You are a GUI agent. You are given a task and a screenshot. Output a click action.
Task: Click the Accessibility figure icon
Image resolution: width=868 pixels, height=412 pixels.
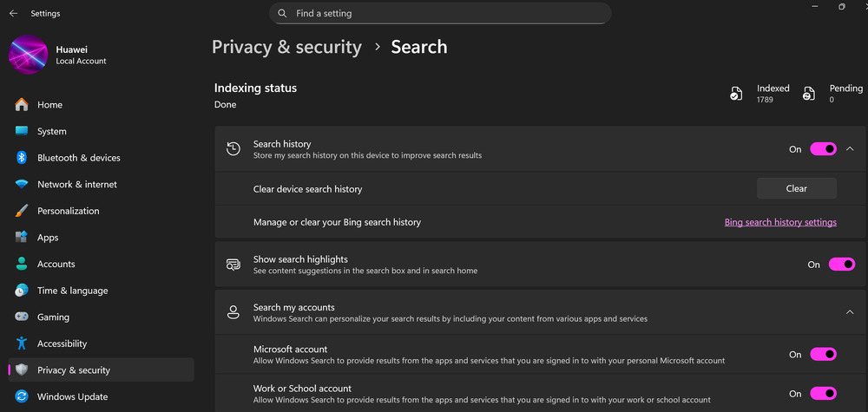click(22, 343)
